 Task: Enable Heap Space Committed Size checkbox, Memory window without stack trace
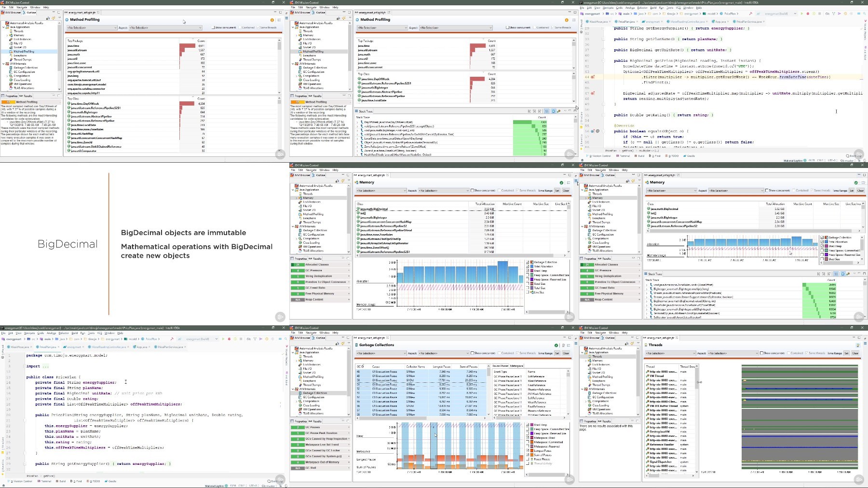528,275
